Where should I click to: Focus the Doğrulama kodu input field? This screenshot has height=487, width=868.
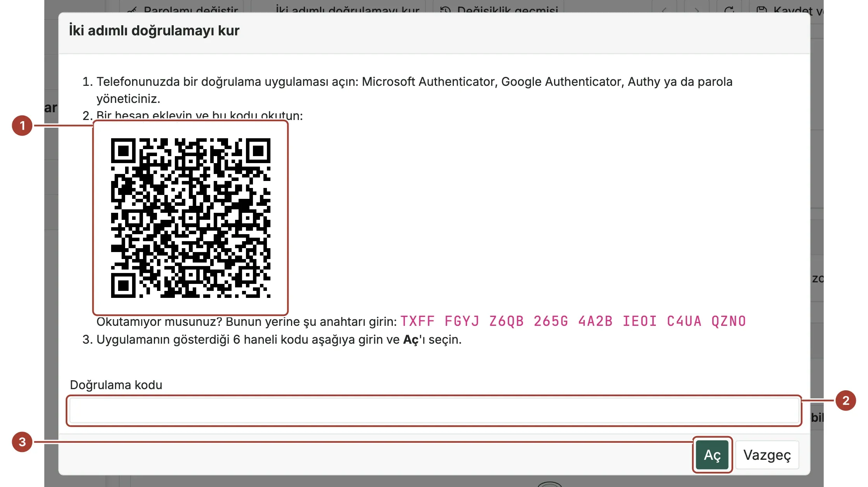[x=434, y=410]
